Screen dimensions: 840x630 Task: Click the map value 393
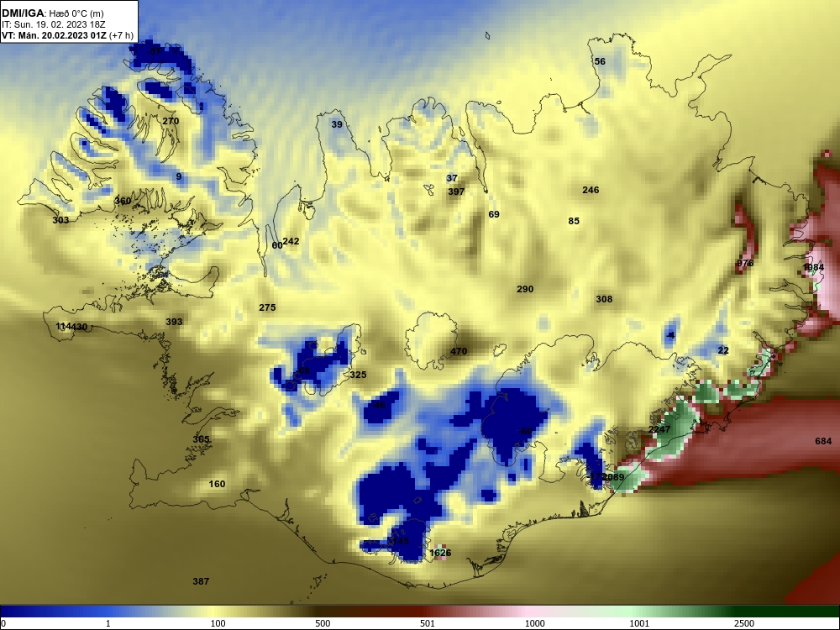coord(174,322)
